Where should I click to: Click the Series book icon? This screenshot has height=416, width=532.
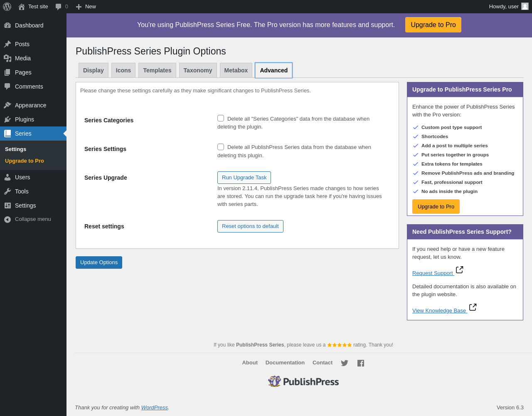[x=7, y=134]
